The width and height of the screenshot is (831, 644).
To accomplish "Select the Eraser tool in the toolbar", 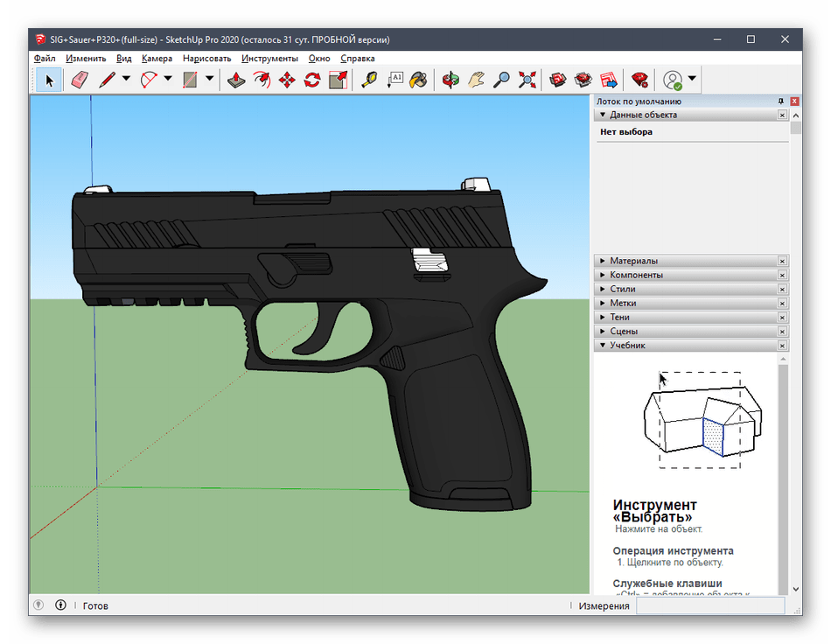I will click(x=79, y=80).
